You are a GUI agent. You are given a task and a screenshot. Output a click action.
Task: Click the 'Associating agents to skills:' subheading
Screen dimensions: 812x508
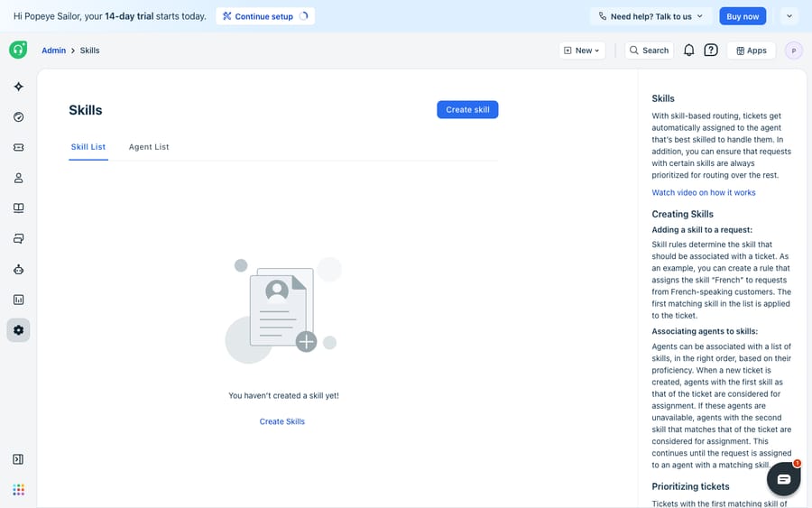(x=705, y=331)
